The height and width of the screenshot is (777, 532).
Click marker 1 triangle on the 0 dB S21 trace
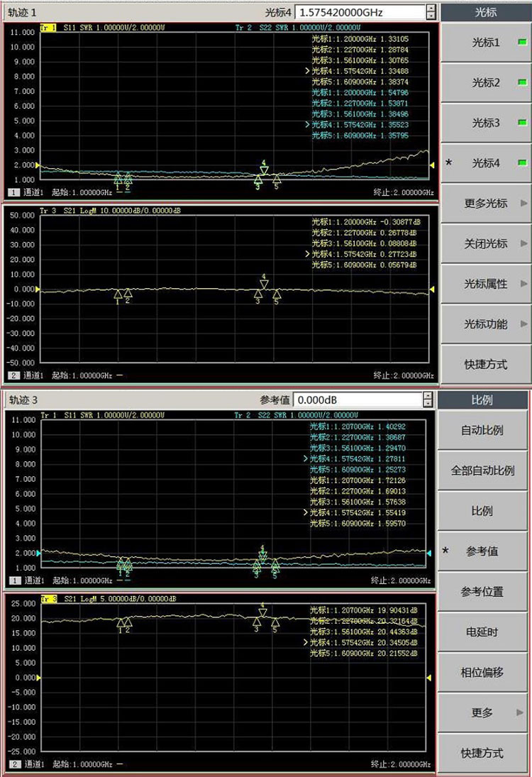[118, 293]
